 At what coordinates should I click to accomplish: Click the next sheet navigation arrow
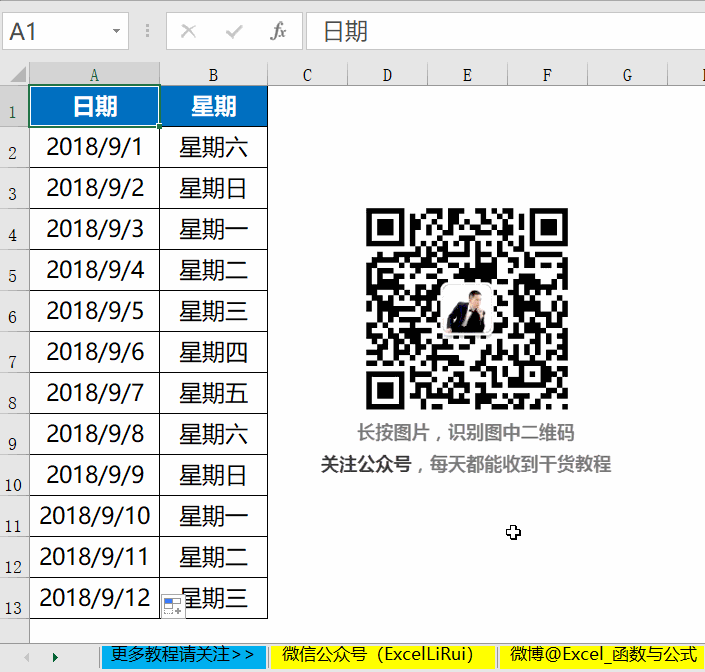[x=55, y=657]
